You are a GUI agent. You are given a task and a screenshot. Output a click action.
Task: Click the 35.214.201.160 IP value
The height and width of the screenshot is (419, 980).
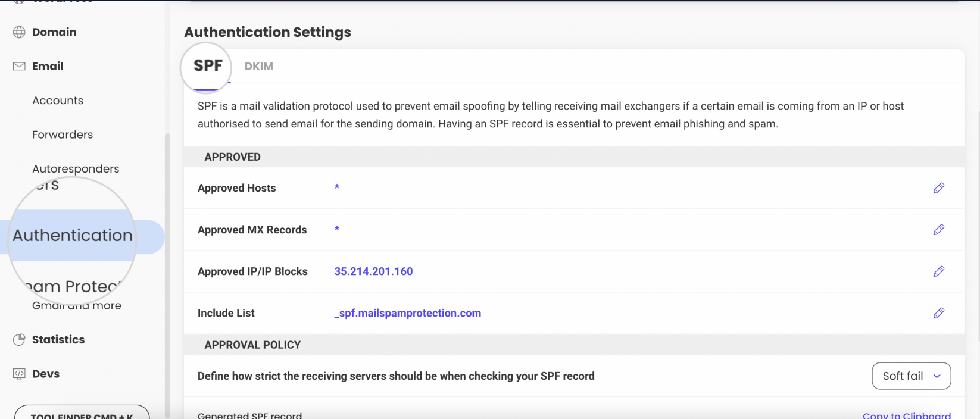point(373,271)
